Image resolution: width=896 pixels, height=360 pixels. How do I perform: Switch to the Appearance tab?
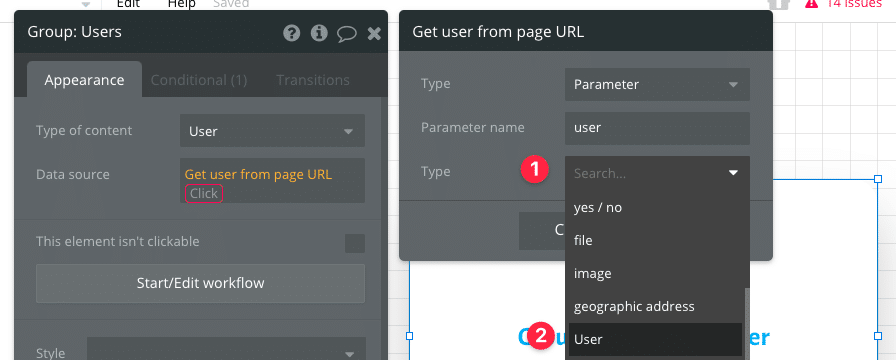pyautogui.click(x=85, y=80)
